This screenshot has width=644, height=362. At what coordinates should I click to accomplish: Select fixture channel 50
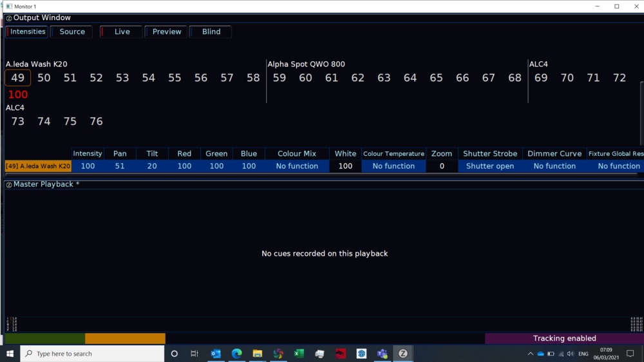(44, 78)
